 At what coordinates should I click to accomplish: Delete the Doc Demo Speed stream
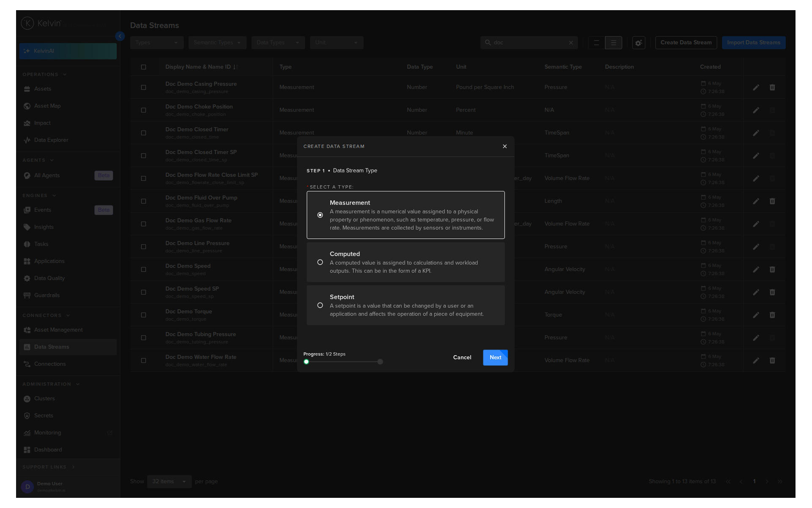pos(772,270)
